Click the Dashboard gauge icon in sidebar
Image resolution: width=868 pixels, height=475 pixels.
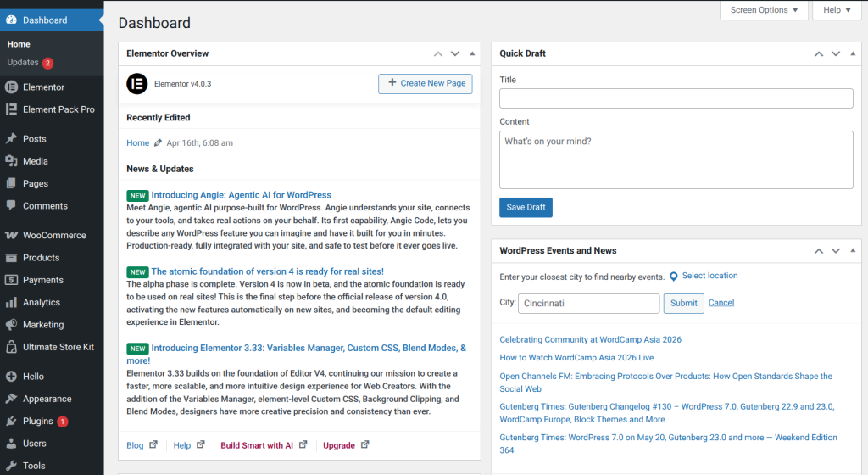(x=11, y=20)
